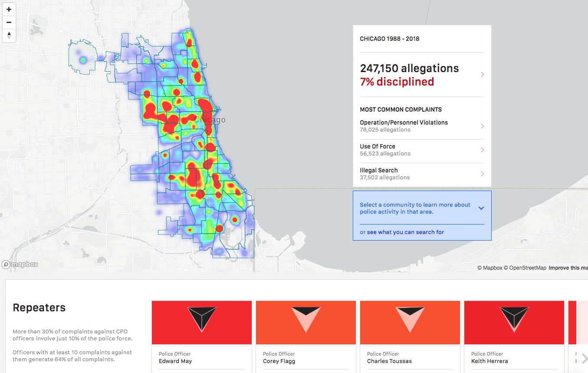Expand the Illegal Search chevron
This screenshot has width=588, height=373.
coord(482,174)
